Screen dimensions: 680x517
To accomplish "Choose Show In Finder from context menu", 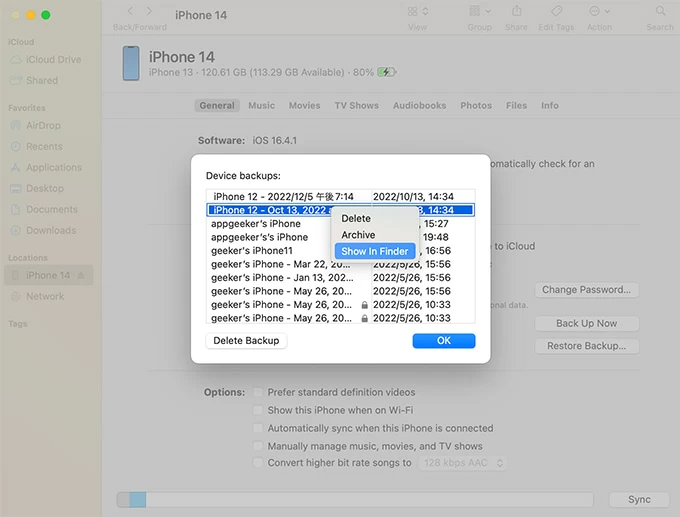I will click(x=374, y=252).
